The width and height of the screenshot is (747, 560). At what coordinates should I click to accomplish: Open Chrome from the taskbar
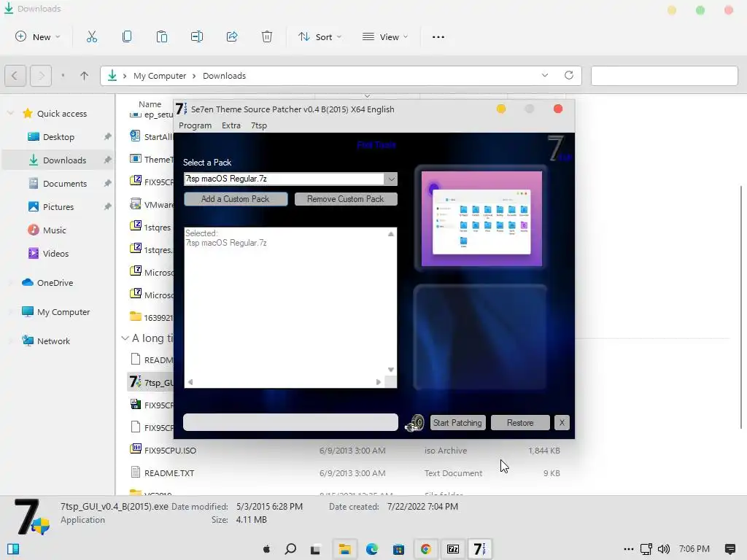coord(425,549)
